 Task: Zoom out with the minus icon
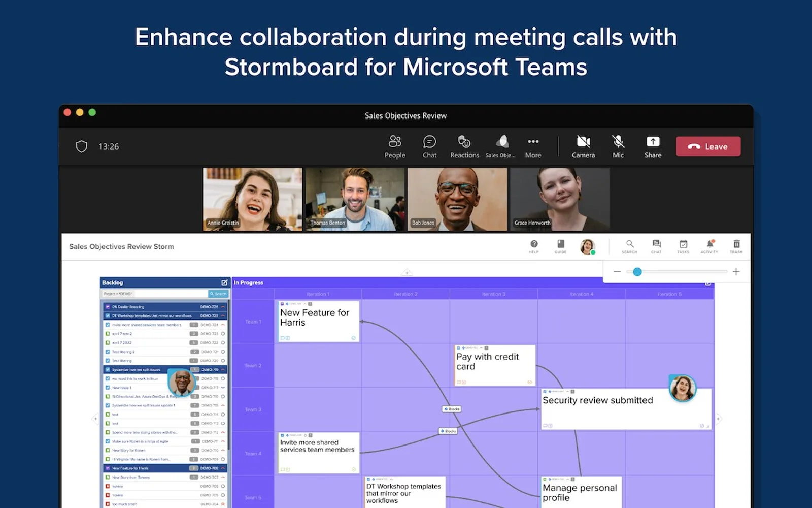click(617, 272)
